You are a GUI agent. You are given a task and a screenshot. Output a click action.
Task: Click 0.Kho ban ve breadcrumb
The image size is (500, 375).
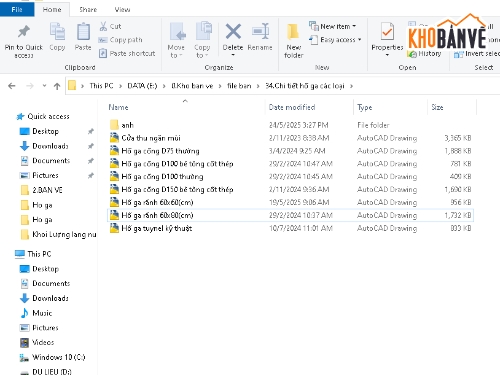click(x=192, y=86)
